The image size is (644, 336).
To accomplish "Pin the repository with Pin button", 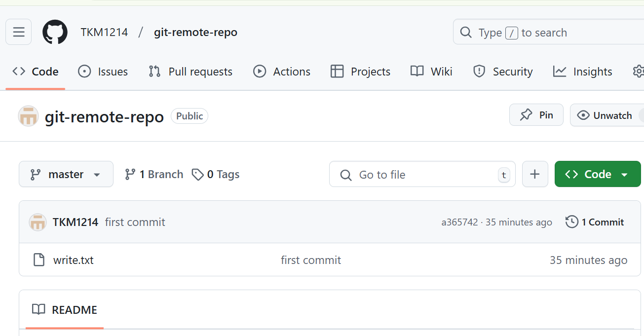I will (536, 115).
